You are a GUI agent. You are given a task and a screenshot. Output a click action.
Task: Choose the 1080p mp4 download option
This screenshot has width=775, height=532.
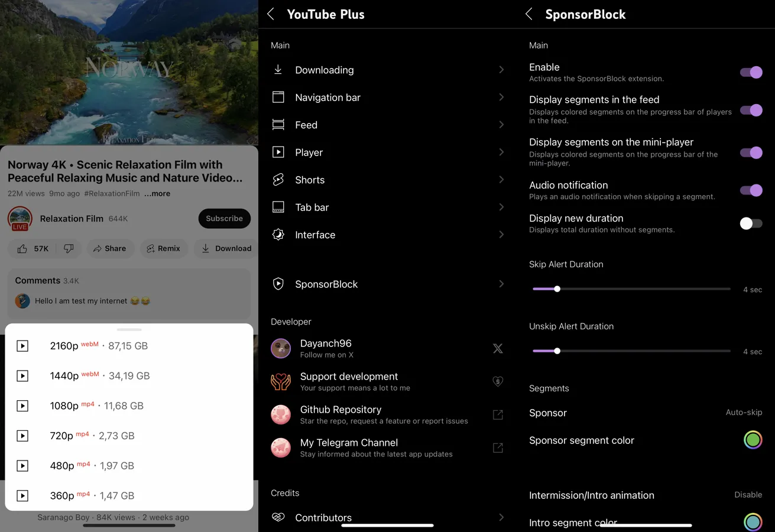tap(129, 406)
